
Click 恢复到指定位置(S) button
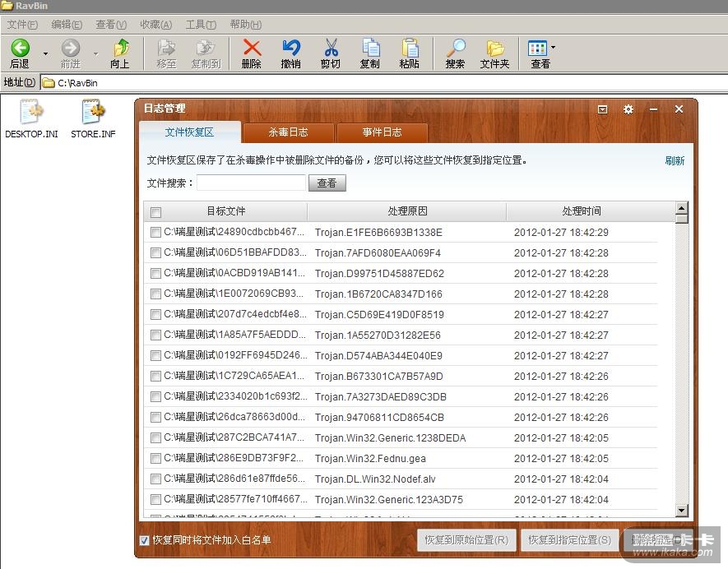(x=570, y=540)
